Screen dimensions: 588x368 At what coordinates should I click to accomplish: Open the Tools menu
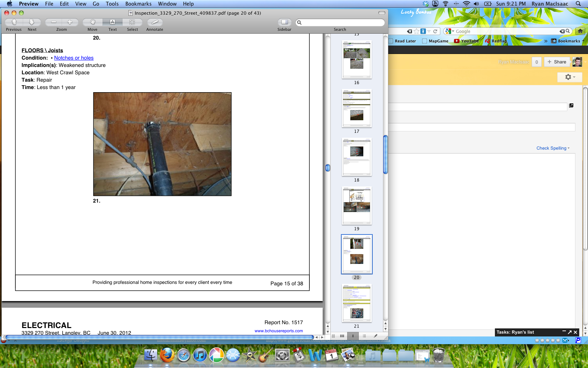pyautogui.click(x=112, y=4)
